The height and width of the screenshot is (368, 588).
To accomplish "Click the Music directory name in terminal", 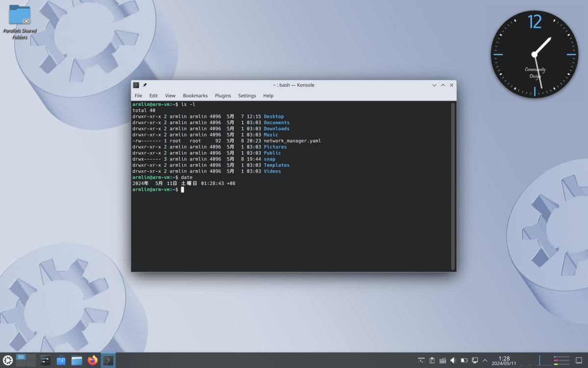I will pyautogui.click(x=271, y=134).
